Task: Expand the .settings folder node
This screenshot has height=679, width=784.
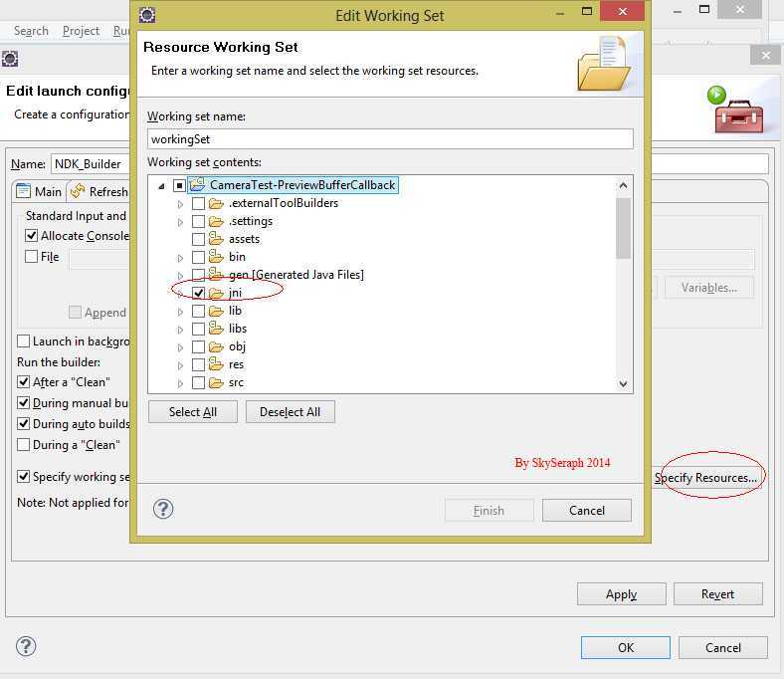Action: [180, 222]
